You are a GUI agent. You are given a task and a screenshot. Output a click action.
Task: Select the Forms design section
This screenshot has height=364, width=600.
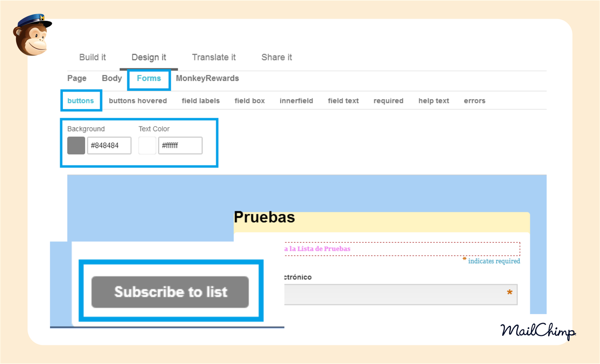coord(149,78)
